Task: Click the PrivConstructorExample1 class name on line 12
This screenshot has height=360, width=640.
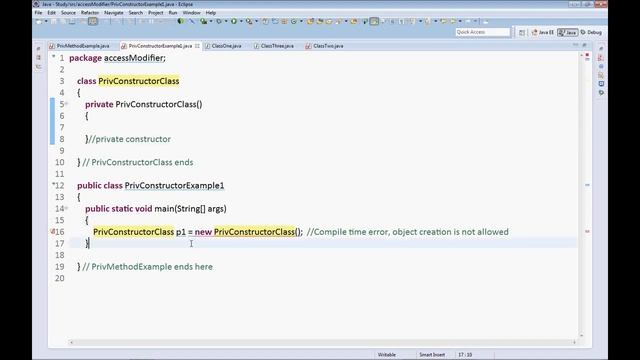Action: (x=174, y=185)
